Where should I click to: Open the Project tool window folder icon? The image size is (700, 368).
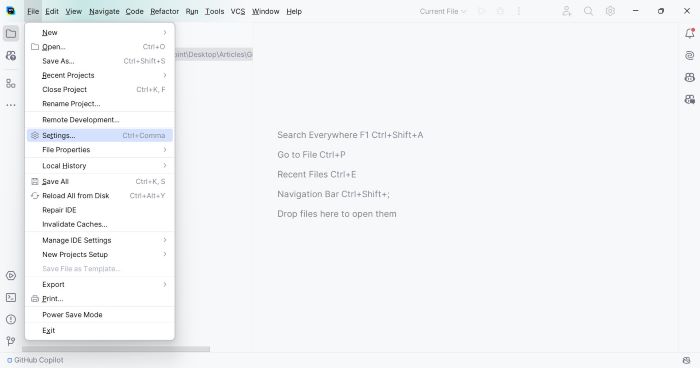[x=11, y=33]
